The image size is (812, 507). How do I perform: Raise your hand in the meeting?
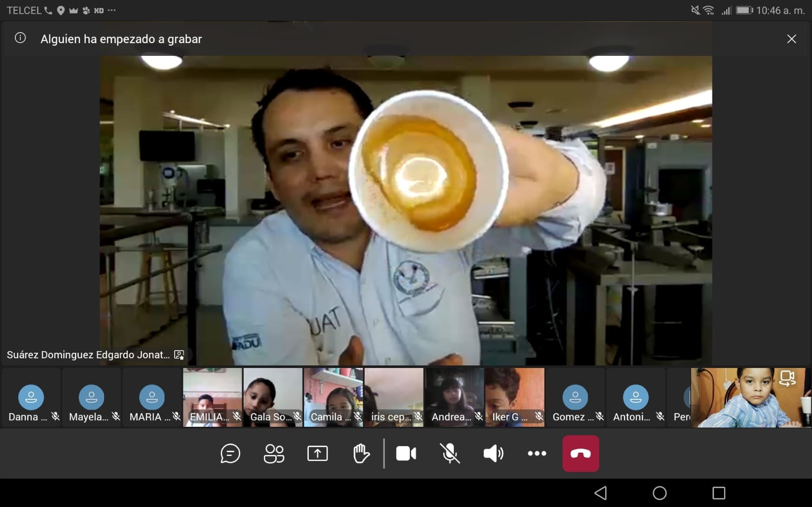coord(361,453)
